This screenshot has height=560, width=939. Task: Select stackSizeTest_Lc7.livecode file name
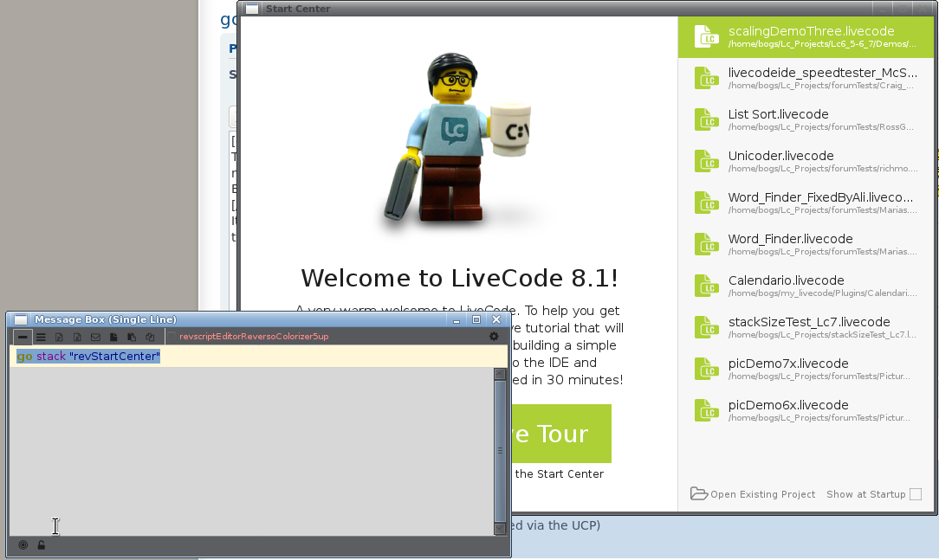[x=809, y=322]
